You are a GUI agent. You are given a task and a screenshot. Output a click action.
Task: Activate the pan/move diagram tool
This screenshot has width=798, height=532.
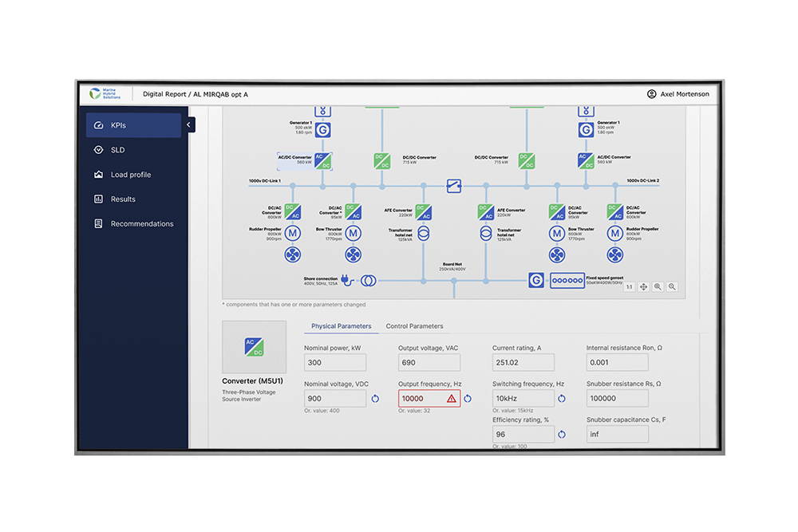644,287
